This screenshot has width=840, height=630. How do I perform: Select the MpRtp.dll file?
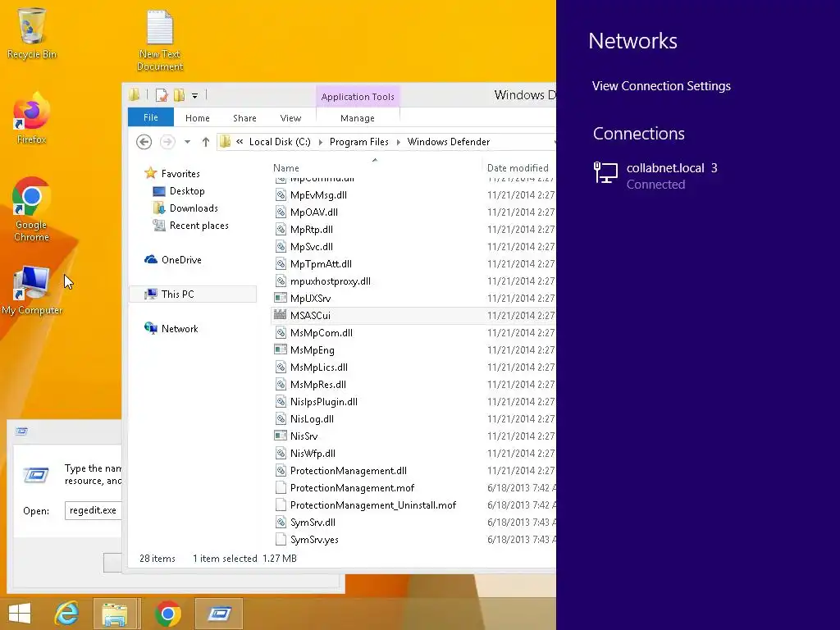(311, 230)
